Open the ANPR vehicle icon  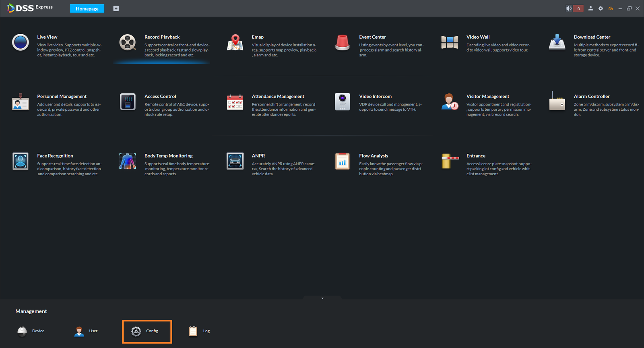coord(235,161)
